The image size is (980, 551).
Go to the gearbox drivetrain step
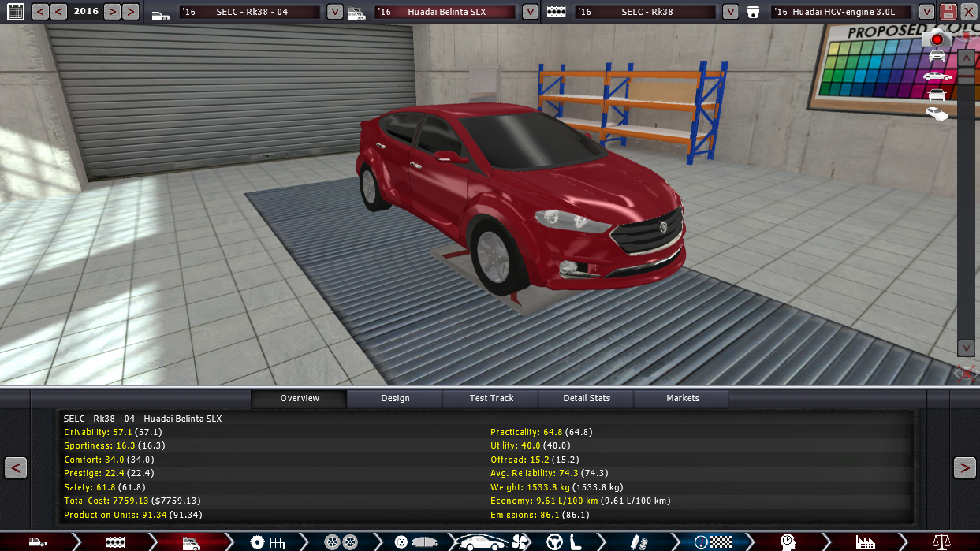point(266,542)
